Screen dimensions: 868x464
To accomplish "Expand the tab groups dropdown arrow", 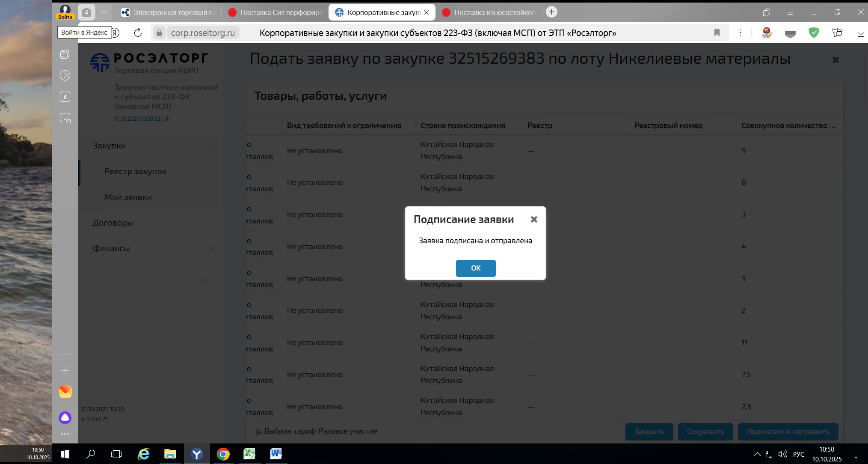I will pos(104,12).
